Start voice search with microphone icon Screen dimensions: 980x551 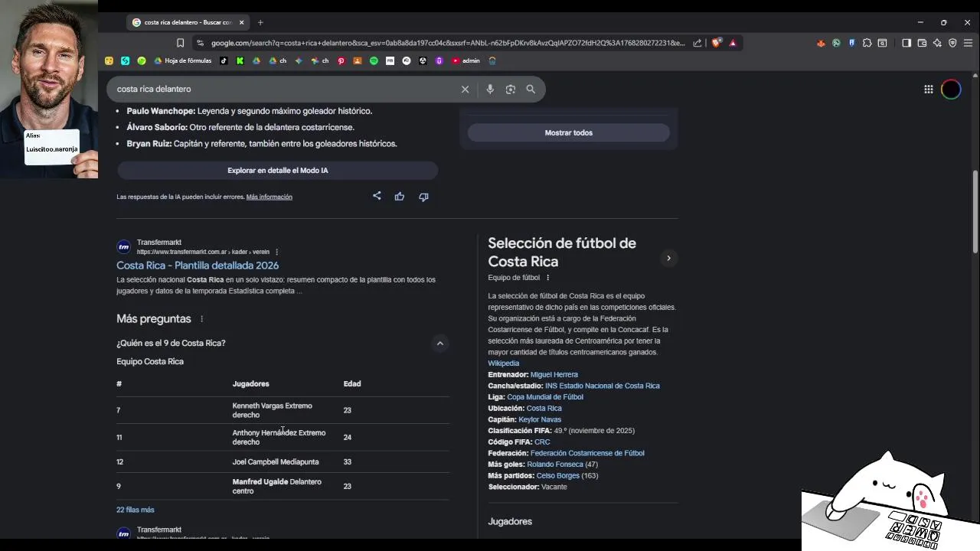coord(490,90)
